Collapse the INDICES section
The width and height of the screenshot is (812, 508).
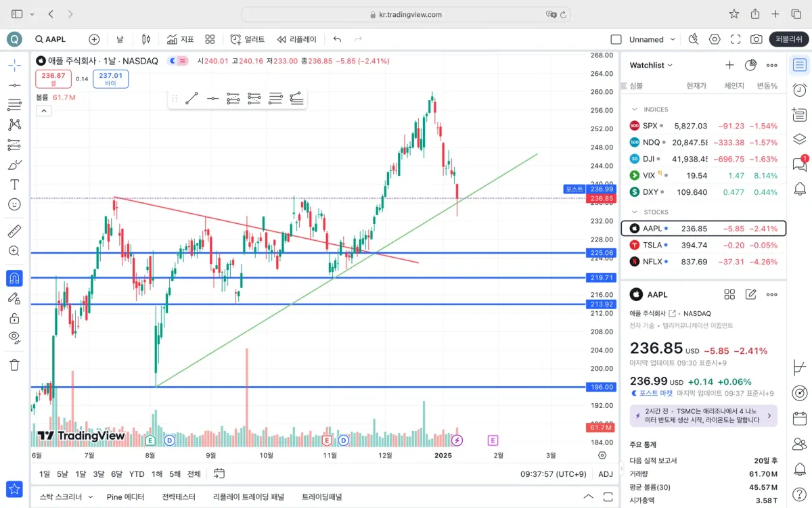tap(635, 109)
